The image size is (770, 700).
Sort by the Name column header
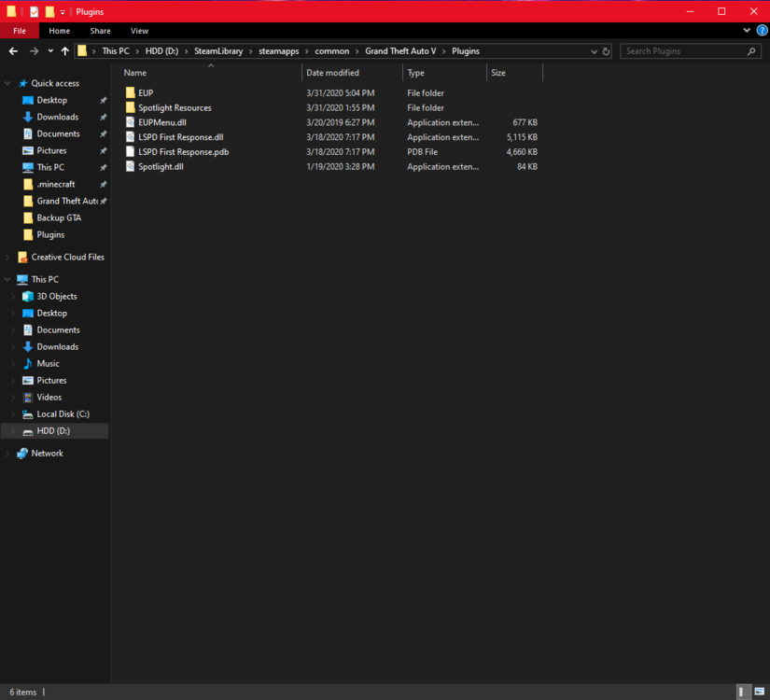(x=211, y=73)
